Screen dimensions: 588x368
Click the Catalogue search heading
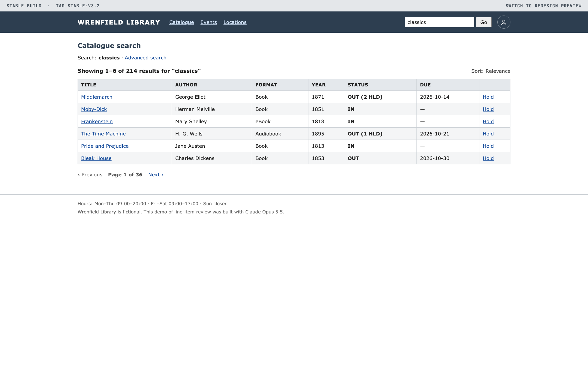coord(109,46)
